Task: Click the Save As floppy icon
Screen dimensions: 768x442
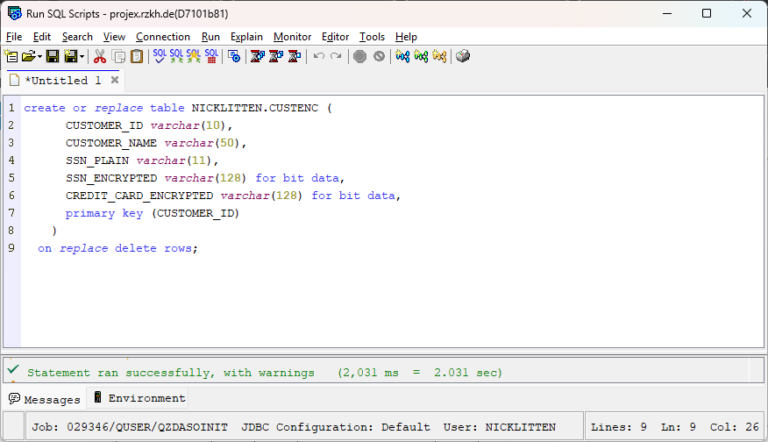Action: (x=71, y=56)
